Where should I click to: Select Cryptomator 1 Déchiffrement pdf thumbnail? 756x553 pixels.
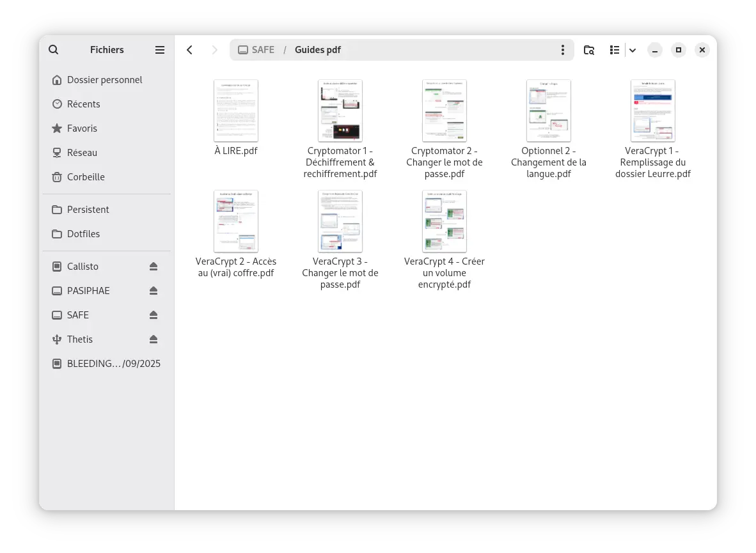pos(340,111)
